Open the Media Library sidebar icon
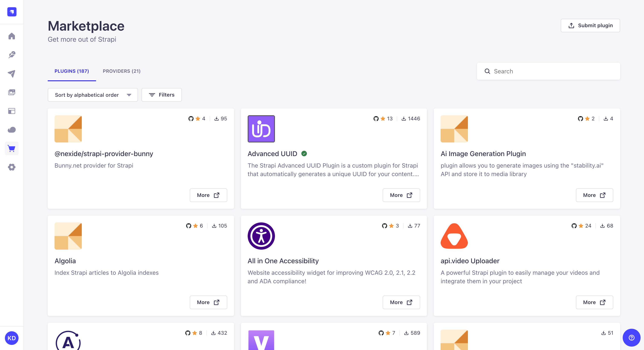This screenshot has height=350, width=644. click(11, 92)
